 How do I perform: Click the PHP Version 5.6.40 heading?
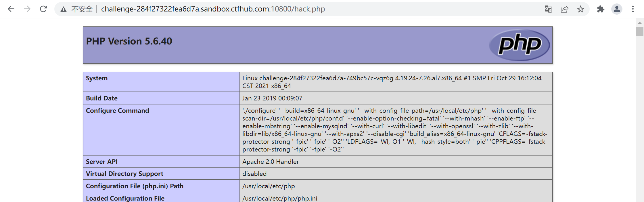129,41
